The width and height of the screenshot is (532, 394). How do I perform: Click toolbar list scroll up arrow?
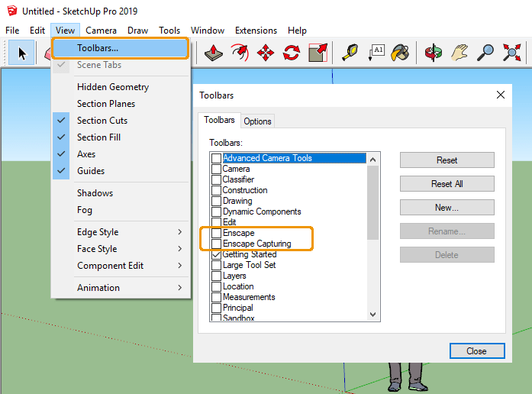coord(373,160)
